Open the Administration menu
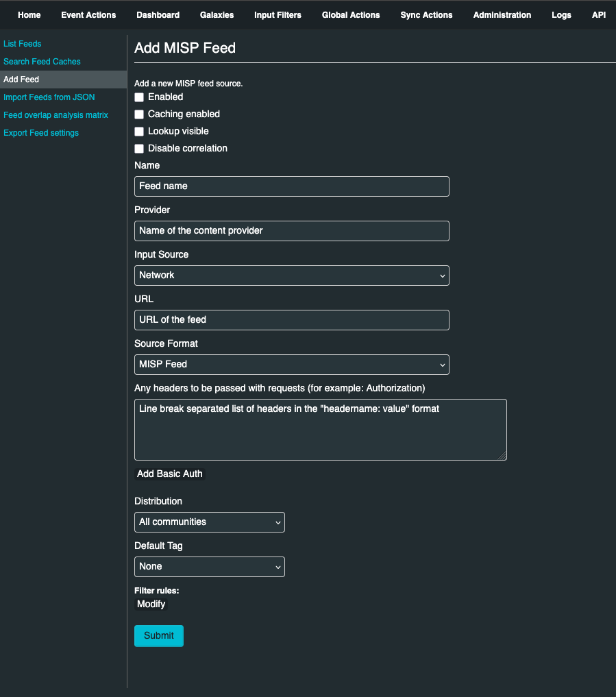The height and width of the screenshot is (697, 616). [x=502, y=15]
